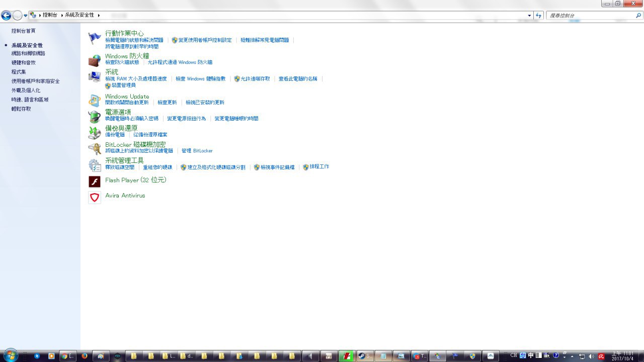This screenshot has width=644, height=362.
Task: Select 網路和網際網路 in the sidebar
Action: click(x=28, y=53)
